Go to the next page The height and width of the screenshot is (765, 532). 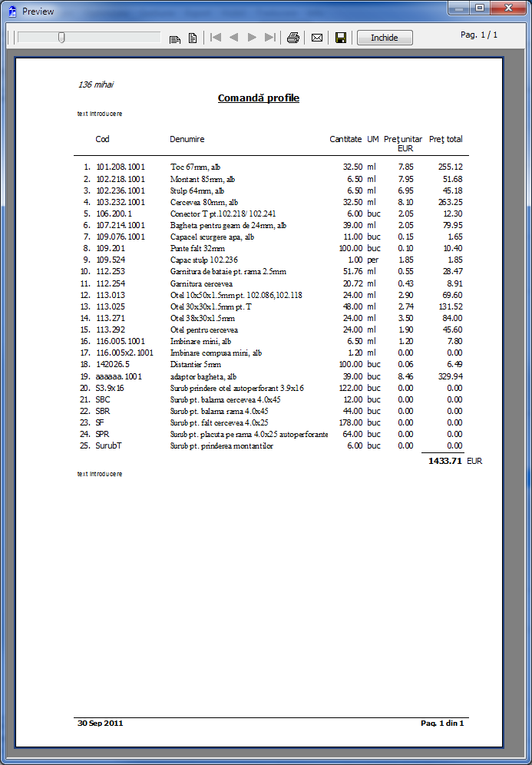click(252, 37)
